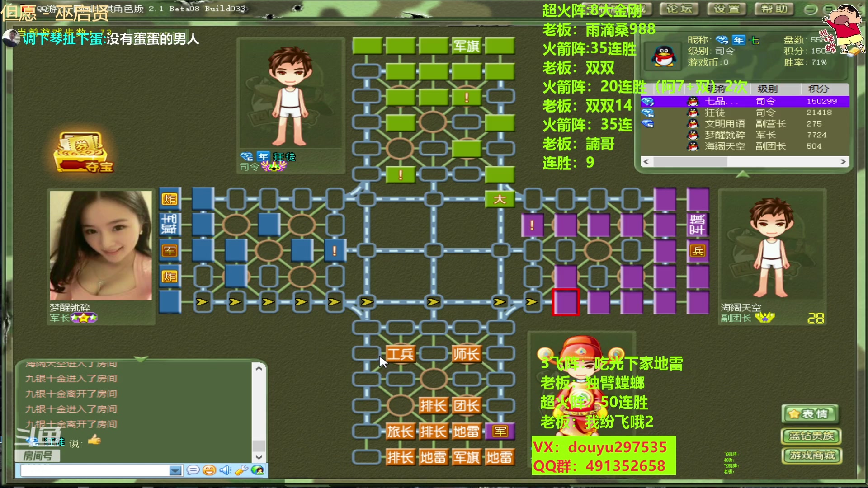Click the 梦醒就碎 player photo avatar
868x488 pixels.
click(101, 245)
